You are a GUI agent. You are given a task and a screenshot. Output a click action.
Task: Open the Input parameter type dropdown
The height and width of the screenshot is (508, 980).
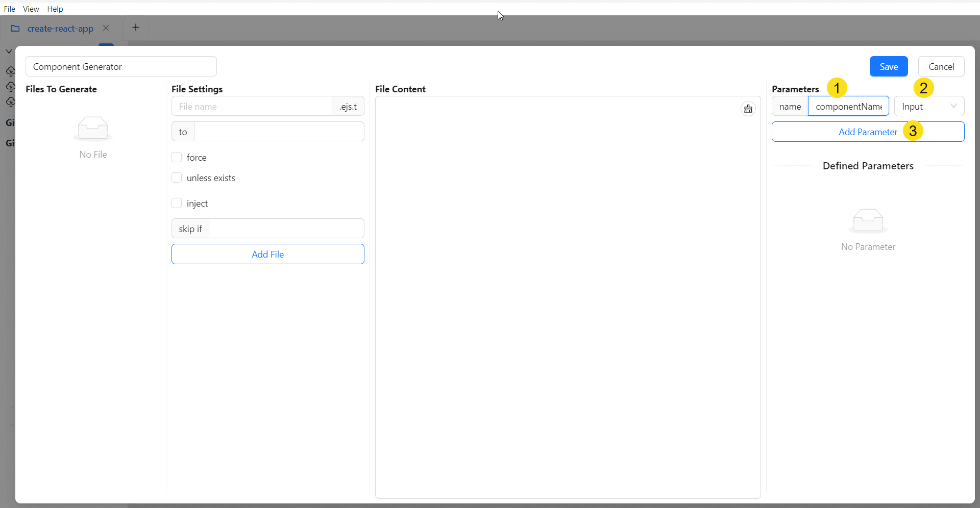point(929,106)
